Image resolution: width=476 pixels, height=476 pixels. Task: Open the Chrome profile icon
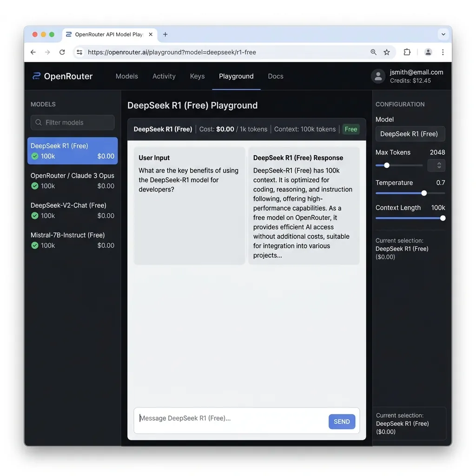point(428,52)
